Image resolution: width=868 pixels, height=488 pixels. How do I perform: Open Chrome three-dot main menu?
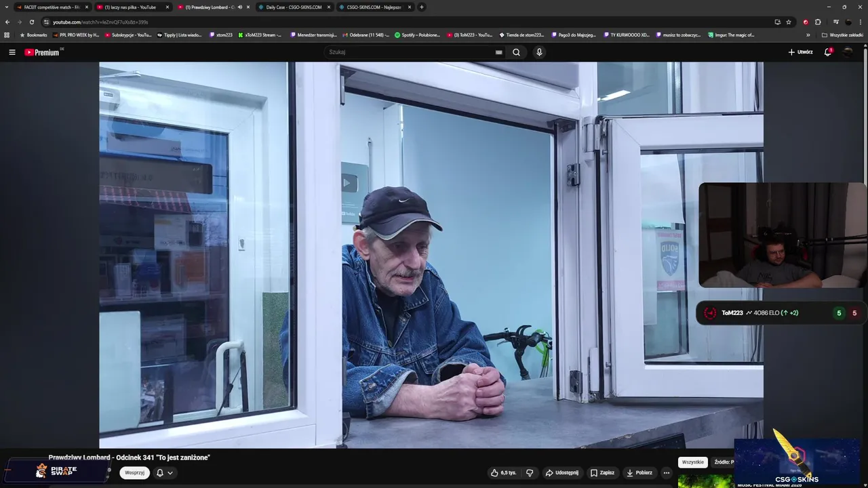pyautogui.click(x=860, y=22)
